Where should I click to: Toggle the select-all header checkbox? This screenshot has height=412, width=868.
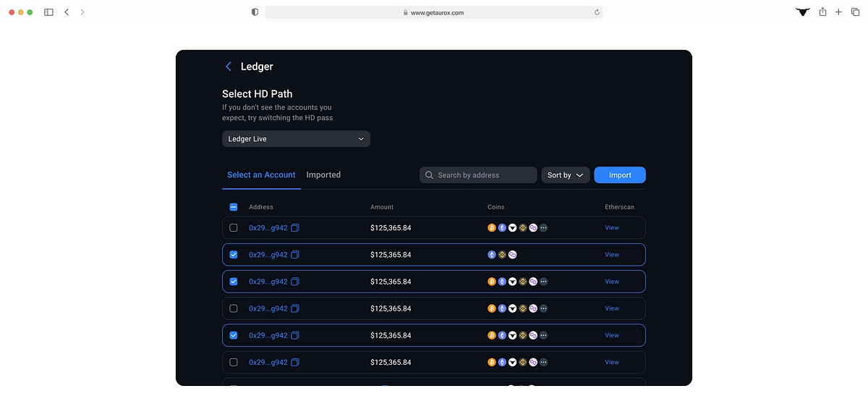click(x=234, y=207)
